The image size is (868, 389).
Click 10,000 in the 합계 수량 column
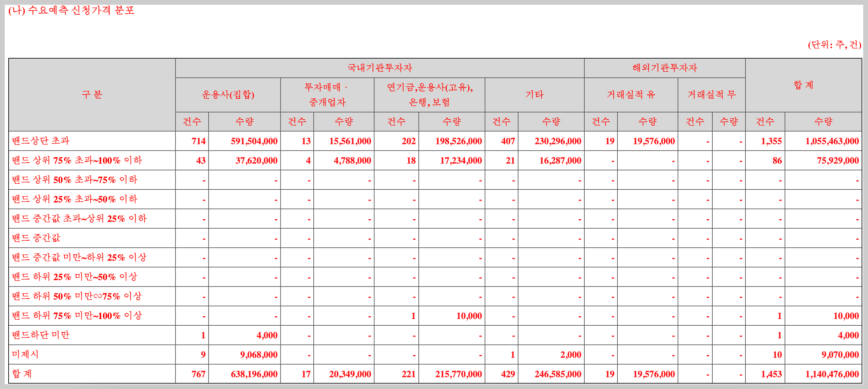coord(846,316)
